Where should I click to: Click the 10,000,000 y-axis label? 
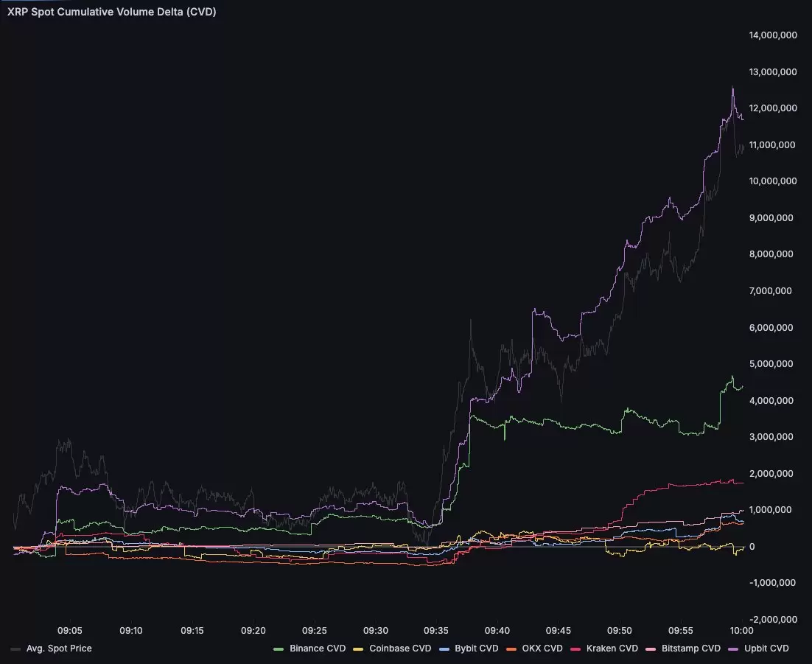pos(773,181)
